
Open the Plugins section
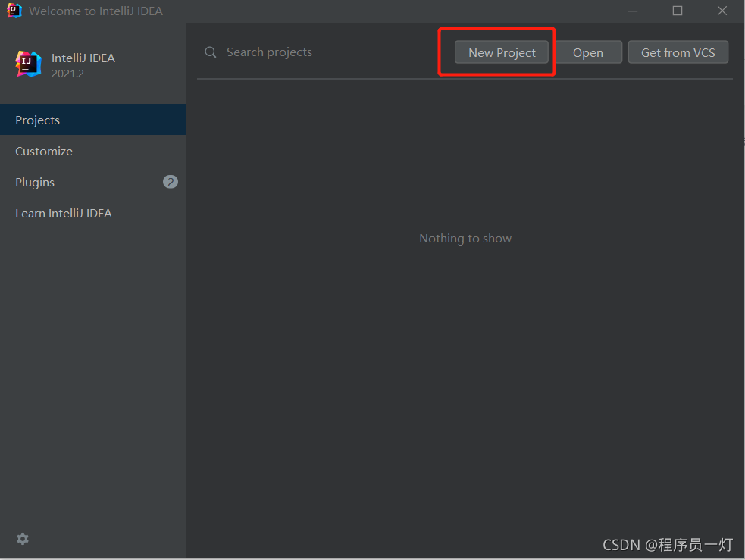(92, 183)
